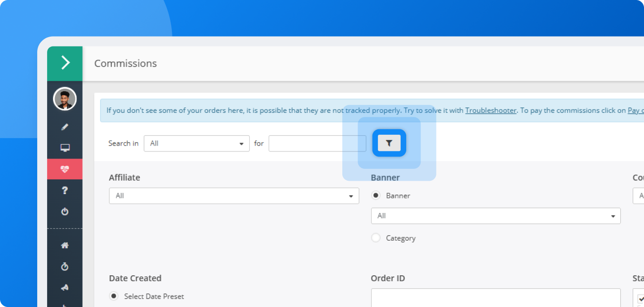Screen dimensions: 644x307
Task: Select the Banner radio button
Action: 376,195
